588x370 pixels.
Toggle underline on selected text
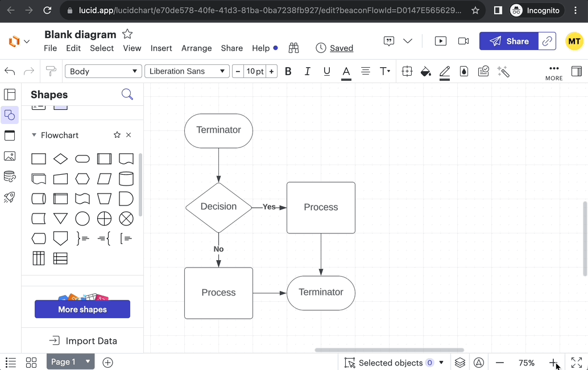[326, 71]
